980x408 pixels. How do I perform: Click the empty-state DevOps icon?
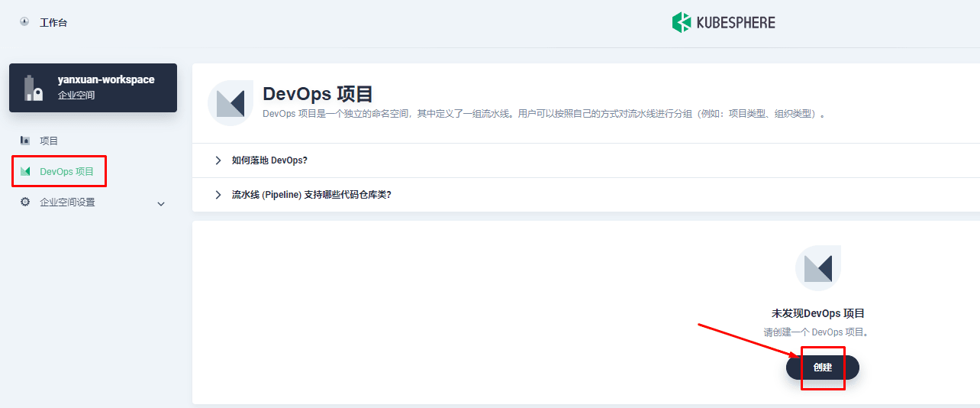click(818, 269)
